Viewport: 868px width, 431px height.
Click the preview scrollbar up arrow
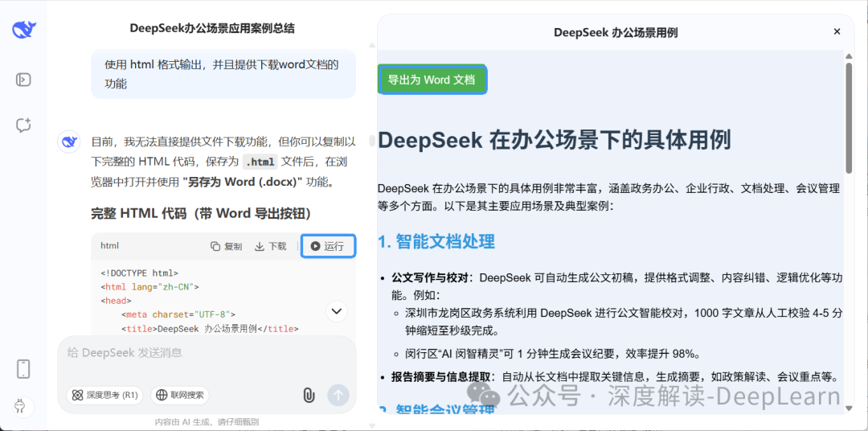pyautogui.click(x=850, y=56)
